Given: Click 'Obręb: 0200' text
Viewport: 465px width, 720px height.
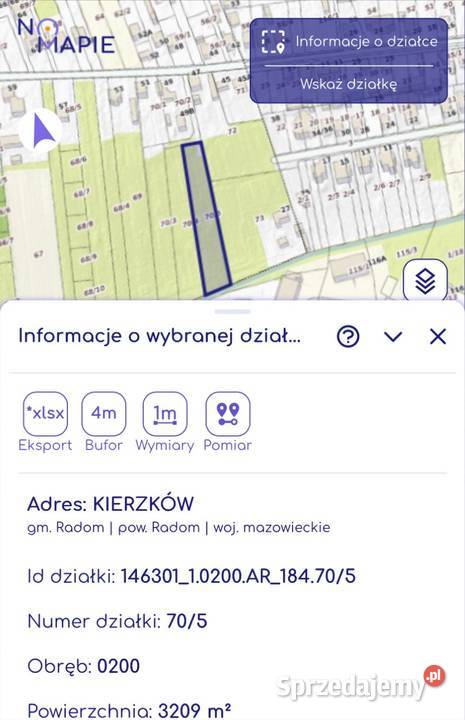Looking at the screenshot, I should click(84, 666).
